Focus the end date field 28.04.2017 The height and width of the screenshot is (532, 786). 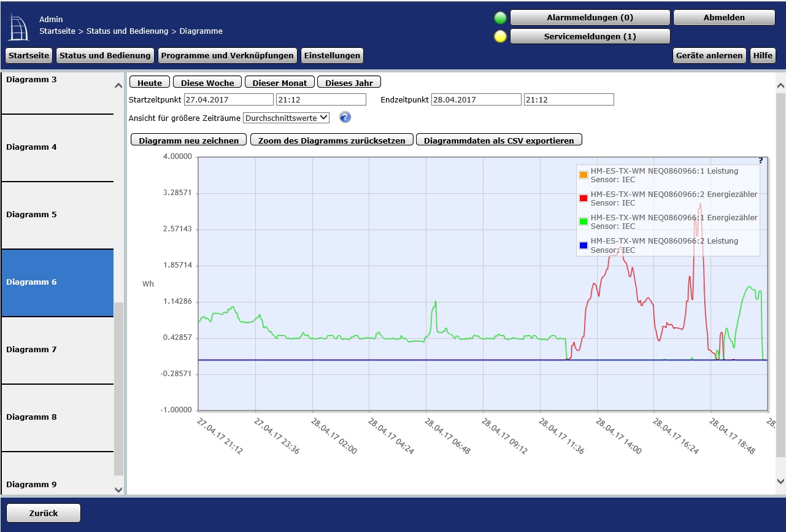[x=476, y=99]
